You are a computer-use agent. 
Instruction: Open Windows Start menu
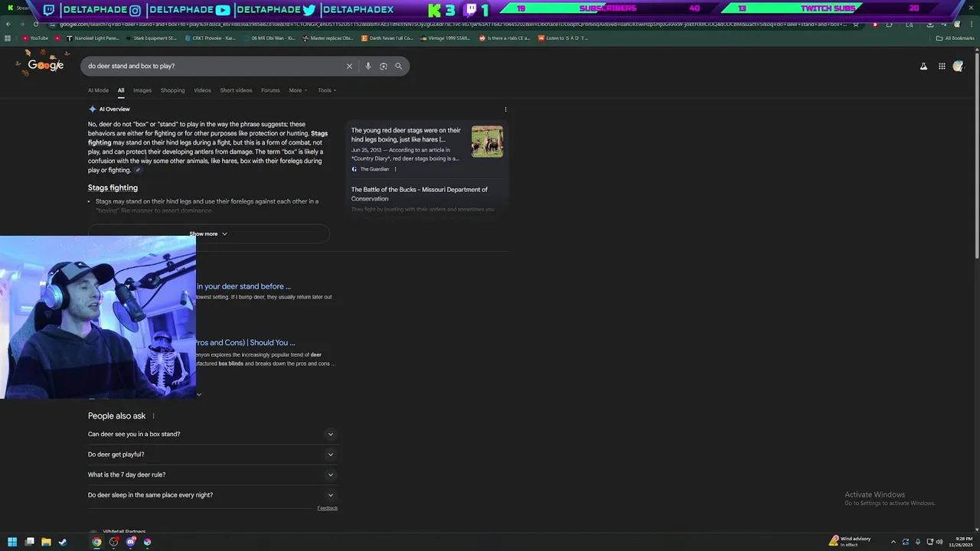click(12, 542)
